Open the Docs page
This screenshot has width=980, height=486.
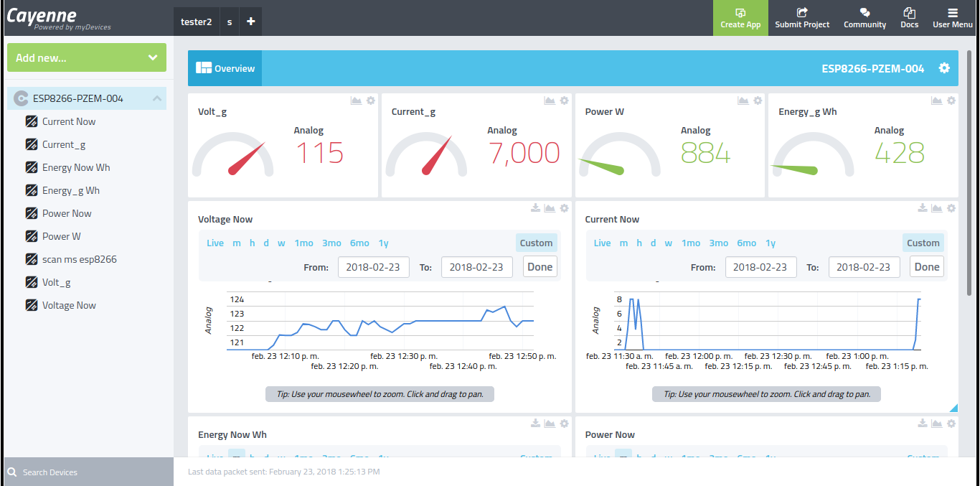click(x=909, y=18)
